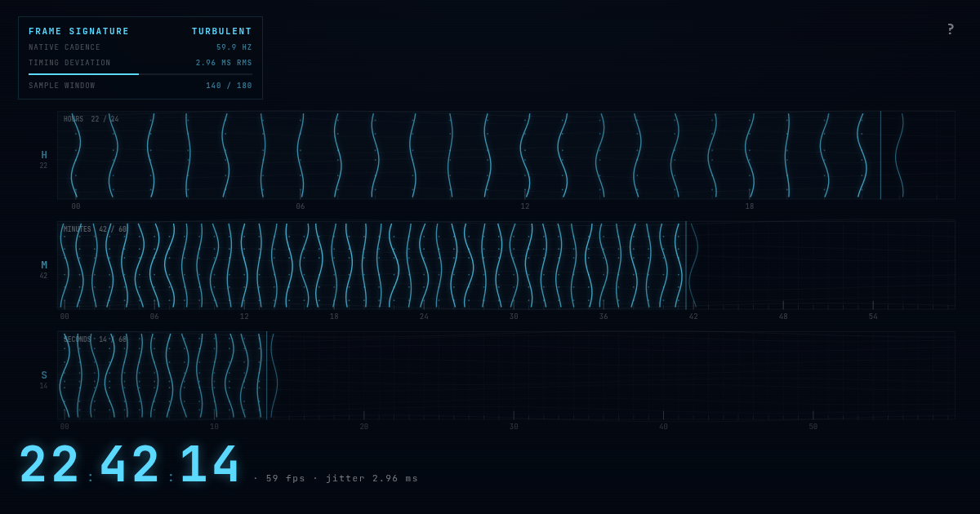This screenshot has height=514, width=980.
Task: Click the seconds track playhead at 14
Action: pyautogui.click(x=267, y=375)
